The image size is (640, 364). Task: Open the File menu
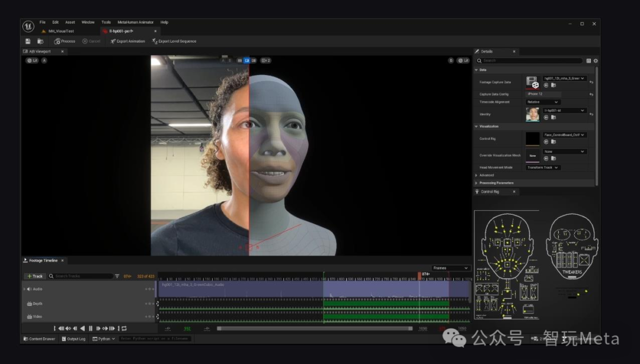pos(43,22)
